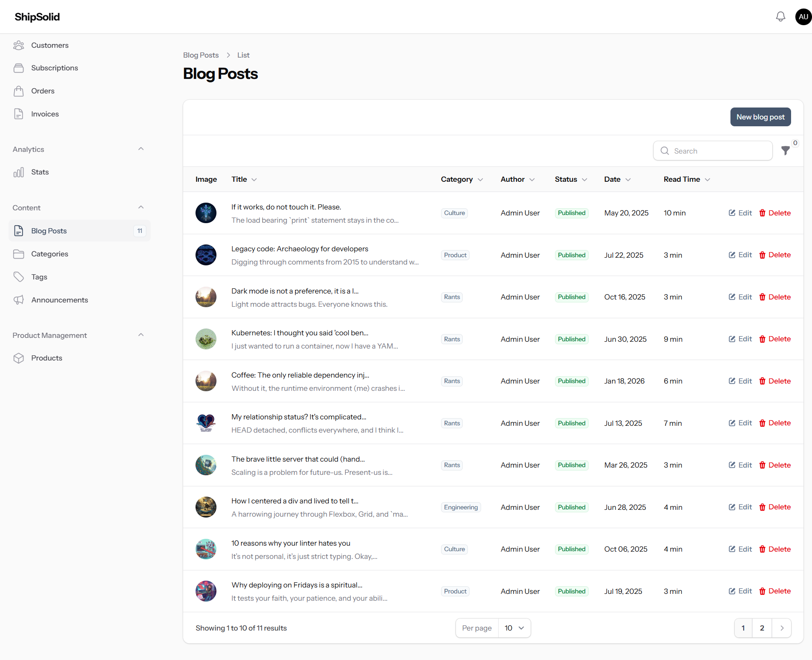Edit the Kubernetes blog post
The height and width of the screenshot is (660, 812).
[740, 339]
